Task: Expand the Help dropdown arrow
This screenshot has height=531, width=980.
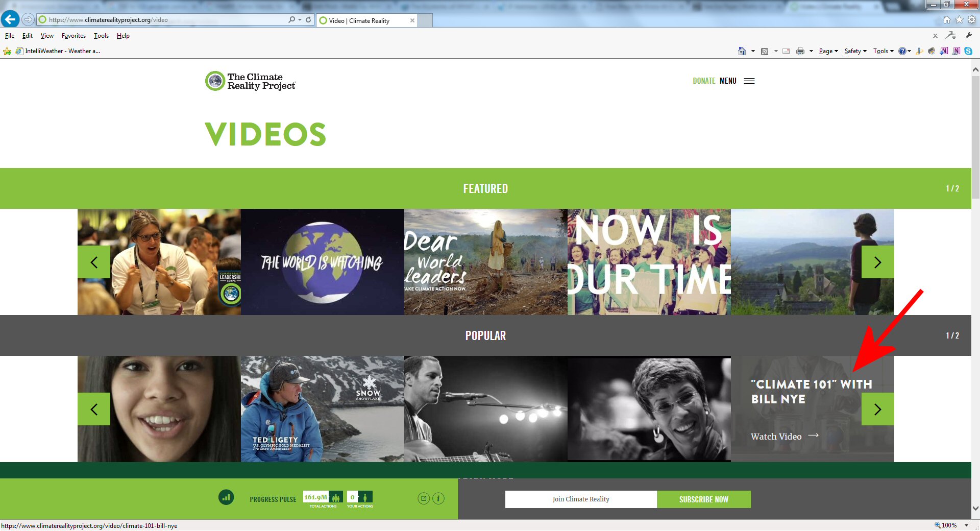Action: click(909, 51)
